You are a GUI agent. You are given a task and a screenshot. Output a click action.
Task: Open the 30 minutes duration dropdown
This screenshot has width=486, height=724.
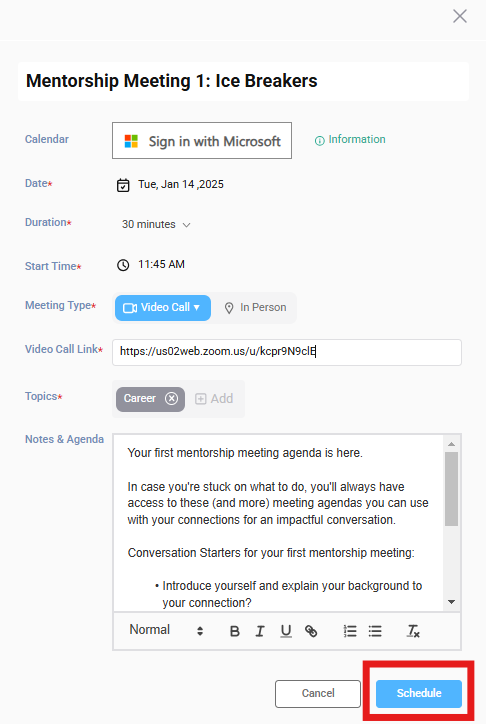tap(156, 224)
